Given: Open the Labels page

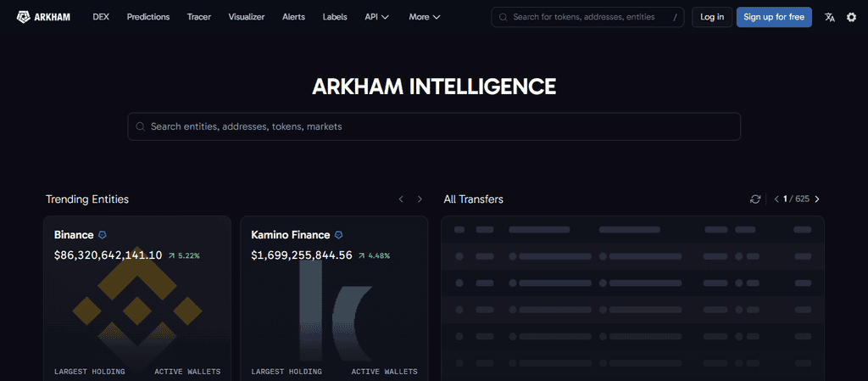Looking at the screenshot, I should 335,17.
